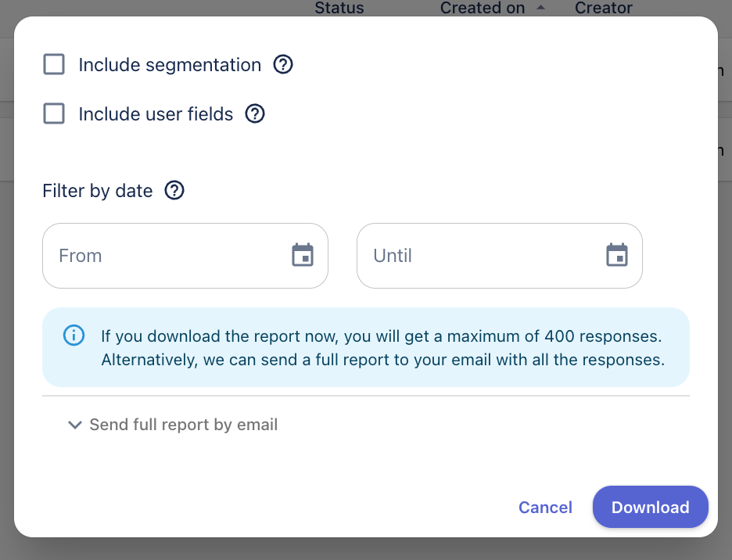The image size is (732, 560).
Task: Click the info icon in blue notice
Action: coord(74,336)
